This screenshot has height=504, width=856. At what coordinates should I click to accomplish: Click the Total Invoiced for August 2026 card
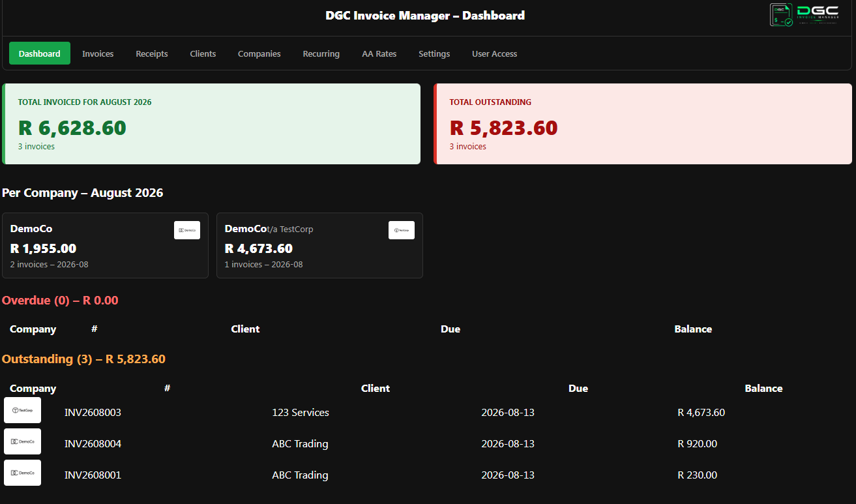coord(211,124)
